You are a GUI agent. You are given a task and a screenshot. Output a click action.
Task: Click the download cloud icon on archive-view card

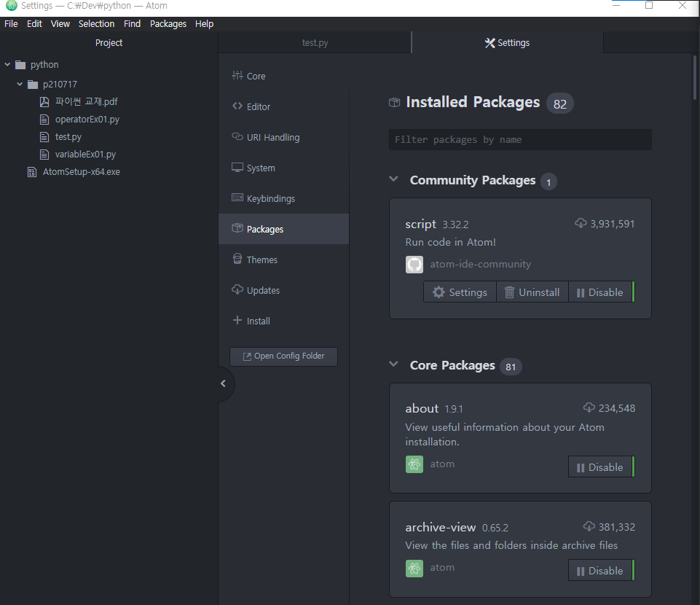tap(589, 526)
